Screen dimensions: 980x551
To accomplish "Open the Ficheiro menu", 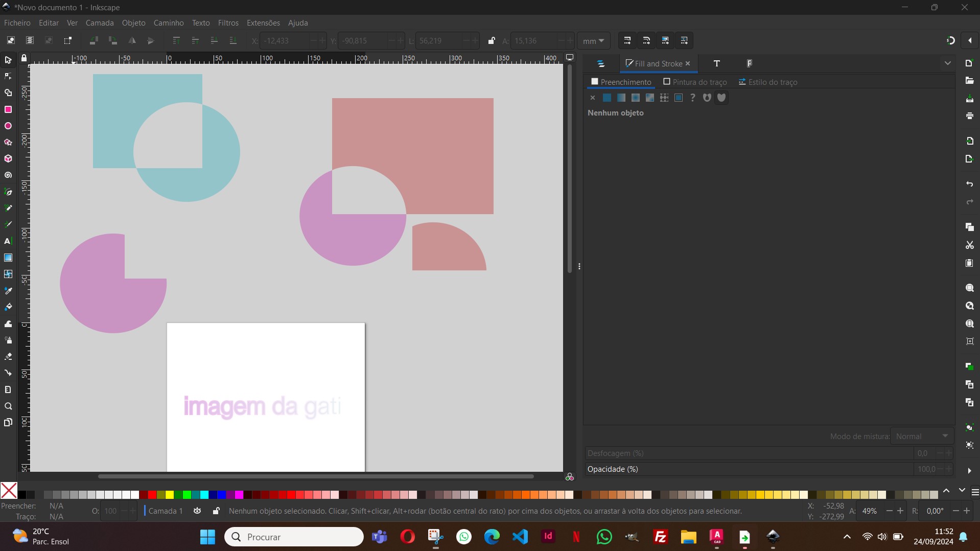I will click(17, 23).
